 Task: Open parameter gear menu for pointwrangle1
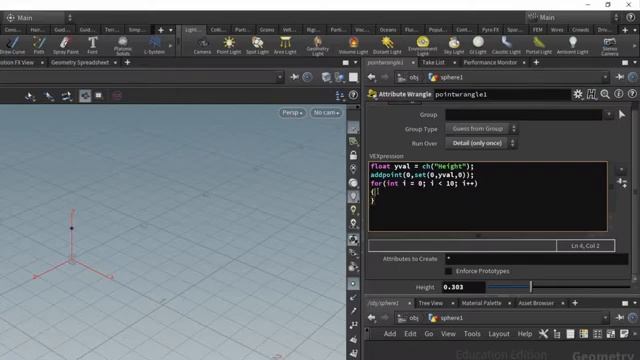pyautogui.click(x=578, y=94)
